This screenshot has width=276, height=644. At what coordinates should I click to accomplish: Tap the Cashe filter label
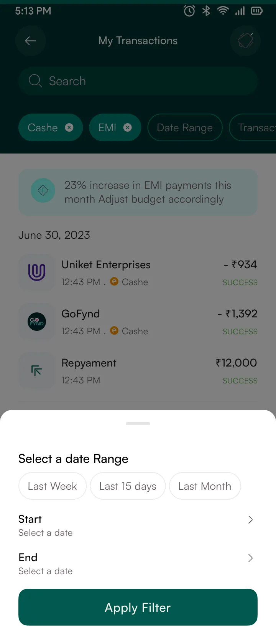[x=43, y=127]
